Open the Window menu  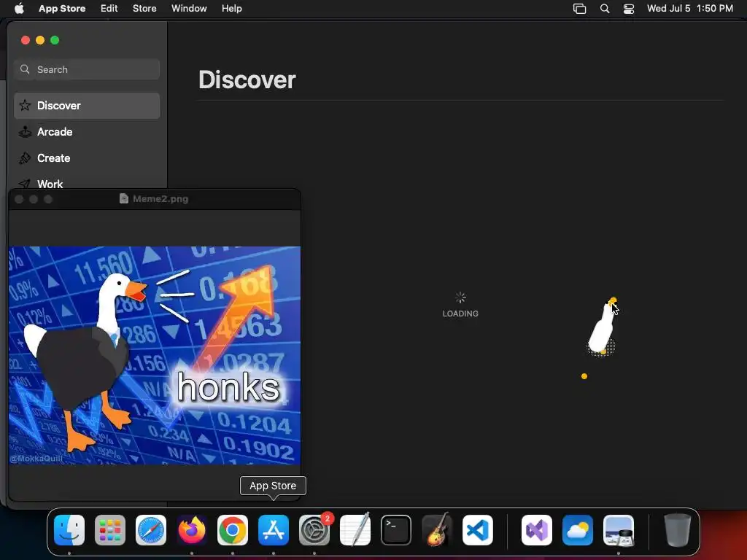(189, 8)
